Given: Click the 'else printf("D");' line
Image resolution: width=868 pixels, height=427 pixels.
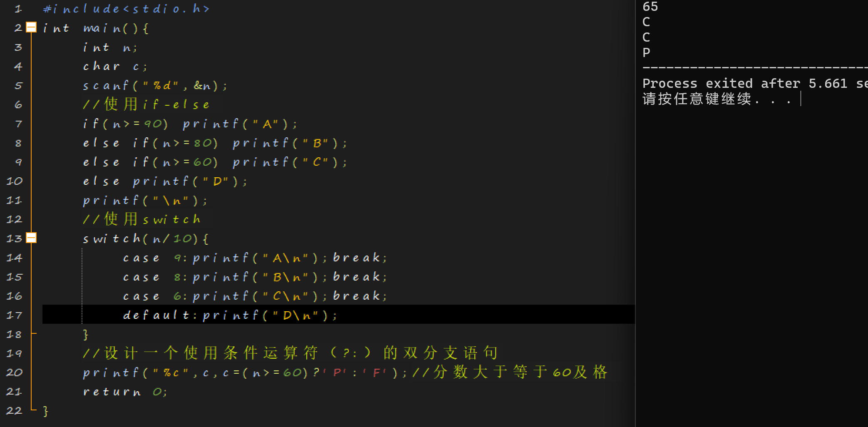Looking at the screenshot, I should pyautogui.click(x=165, y=181).
